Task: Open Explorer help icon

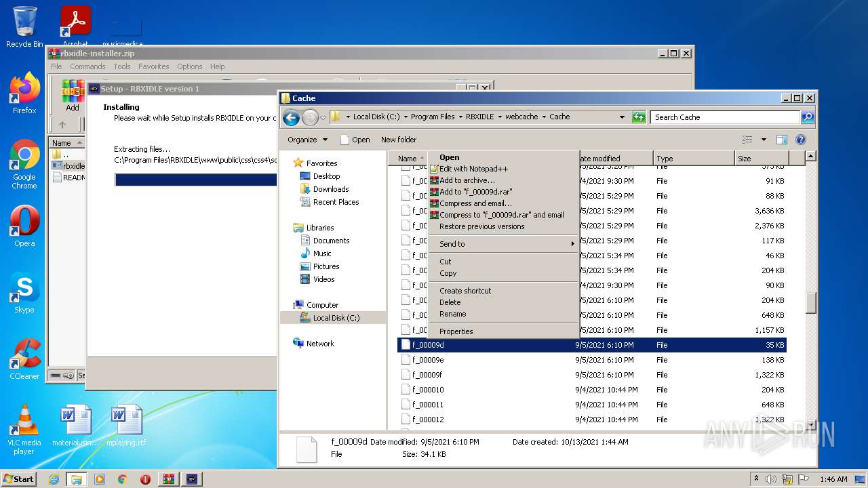Action: tap(800, 140)
